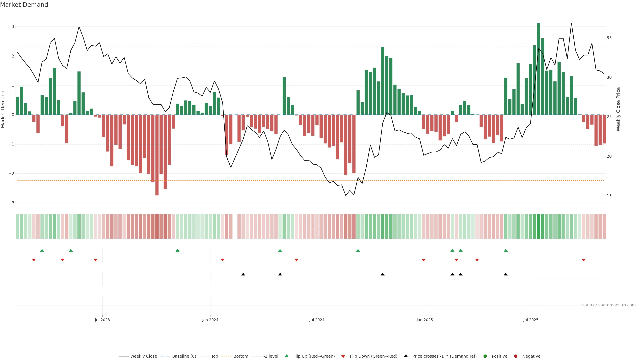Screen dimensions: 644x362
Task: Click the Weekly Close Price axis title
Action: click(x=618, y=109)
